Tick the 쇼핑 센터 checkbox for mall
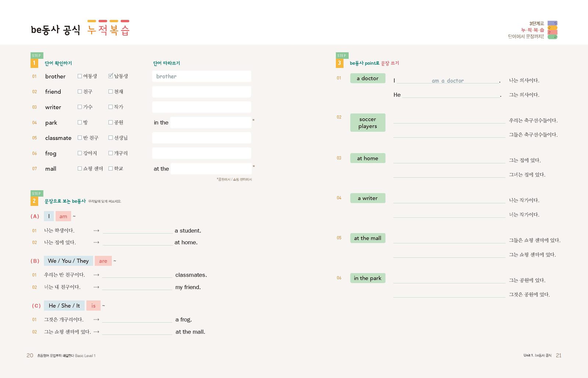 (x=80, y=169)
